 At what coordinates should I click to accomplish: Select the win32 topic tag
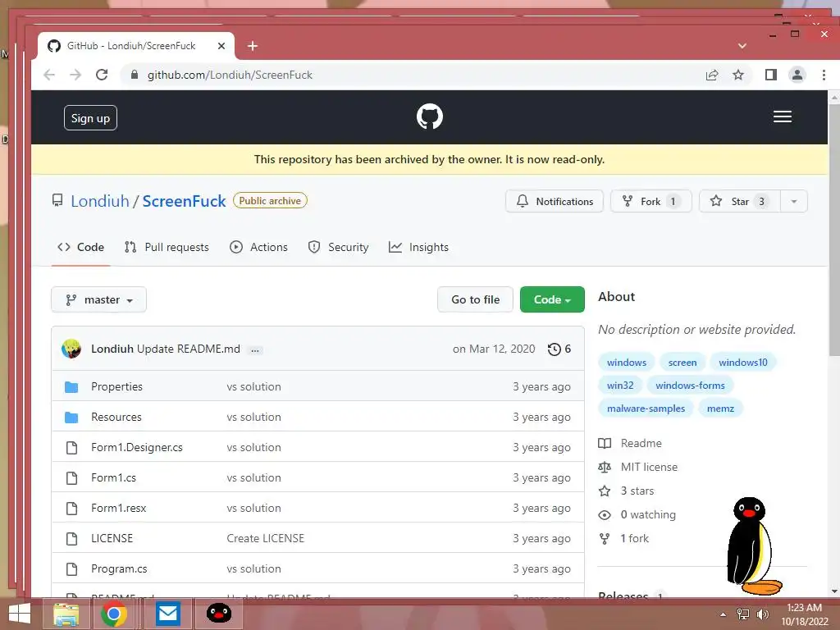[620, 386]
